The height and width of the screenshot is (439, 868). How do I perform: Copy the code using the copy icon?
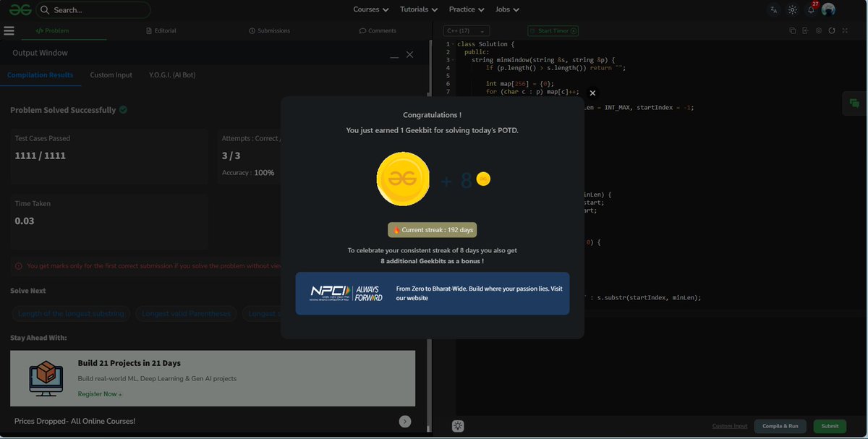click(793, 30)
